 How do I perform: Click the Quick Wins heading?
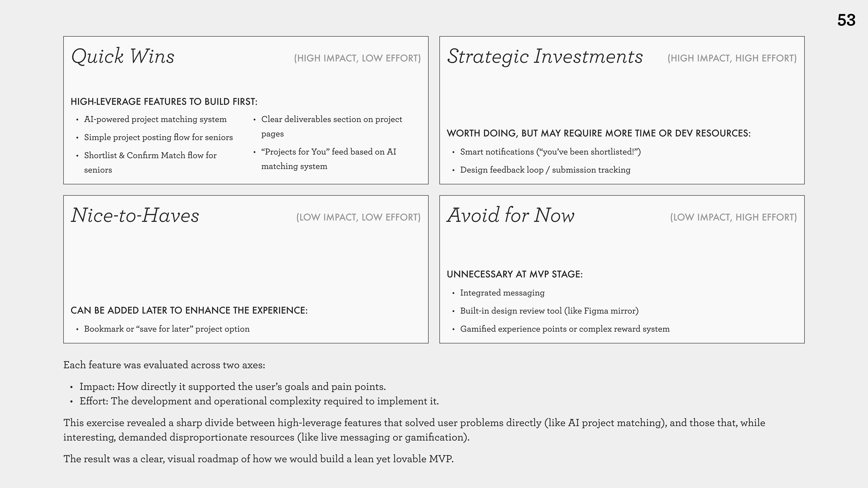123,56
